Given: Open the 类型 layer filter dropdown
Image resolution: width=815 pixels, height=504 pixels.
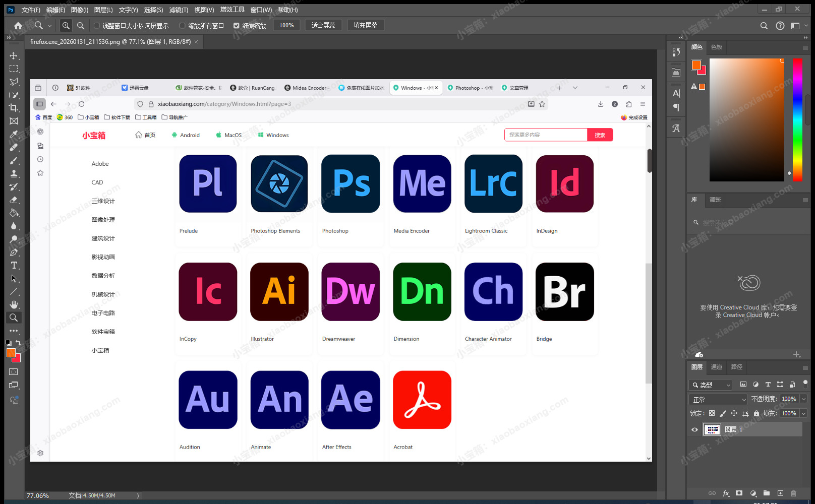Looking at the screenshot, I should pos(711,385).
